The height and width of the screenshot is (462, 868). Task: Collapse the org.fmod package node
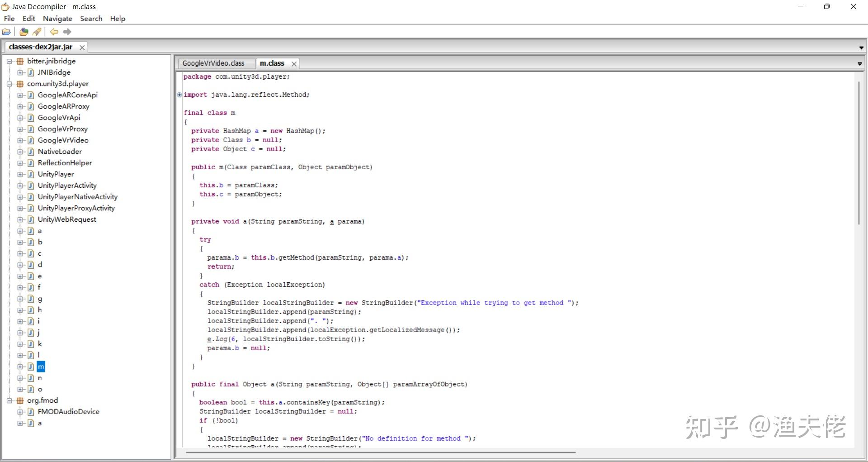(9, 400)
